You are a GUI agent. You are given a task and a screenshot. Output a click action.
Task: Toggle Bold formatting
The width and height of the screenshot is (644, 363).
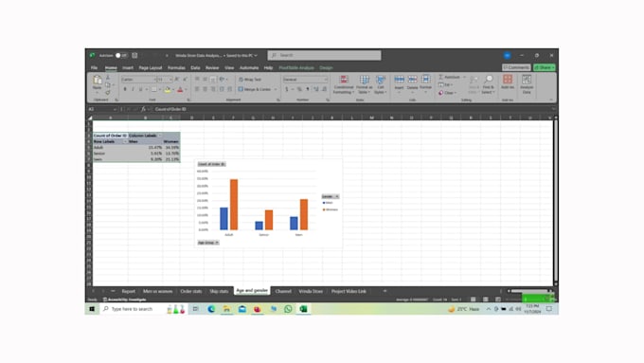click(125, 90)
